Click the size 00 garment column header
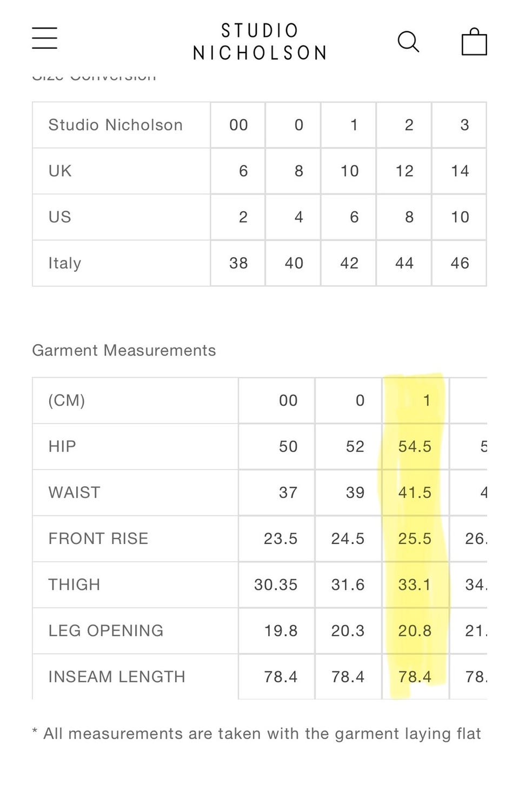 click(x=288, y=400)
